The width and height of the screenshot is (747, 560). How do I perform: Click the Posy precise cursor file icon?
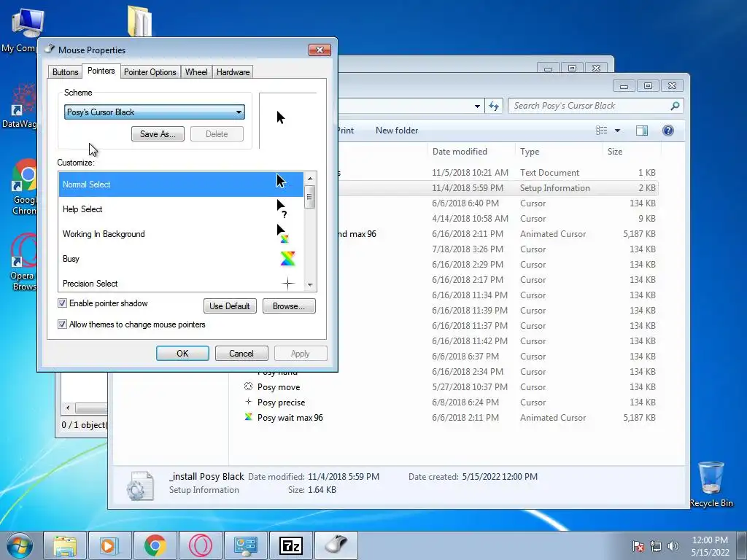[248, 402]
